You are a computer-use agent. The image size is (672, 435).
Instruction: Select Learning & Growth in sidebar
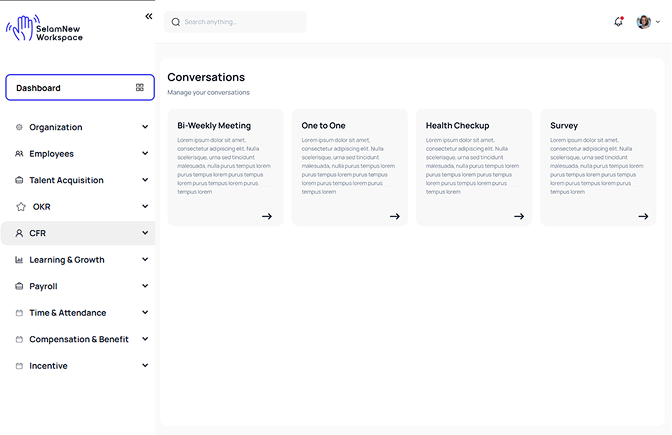pos(66,260)
